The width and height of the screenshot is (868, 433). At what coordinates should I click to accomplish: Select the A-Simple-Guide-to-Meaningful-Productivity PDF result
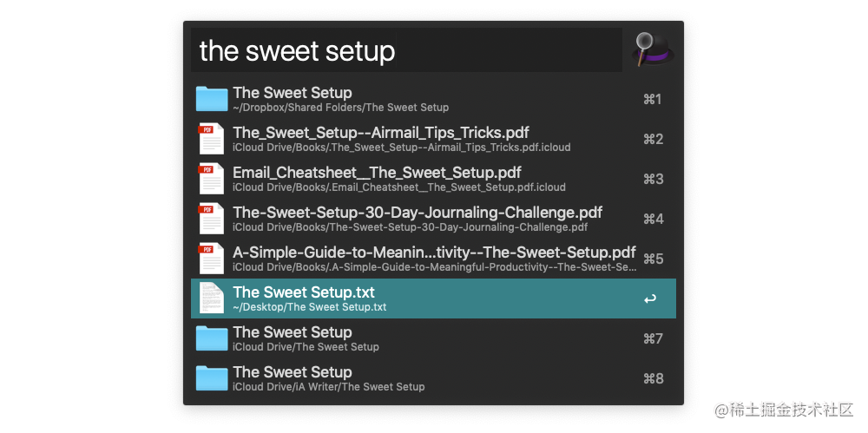433,259
